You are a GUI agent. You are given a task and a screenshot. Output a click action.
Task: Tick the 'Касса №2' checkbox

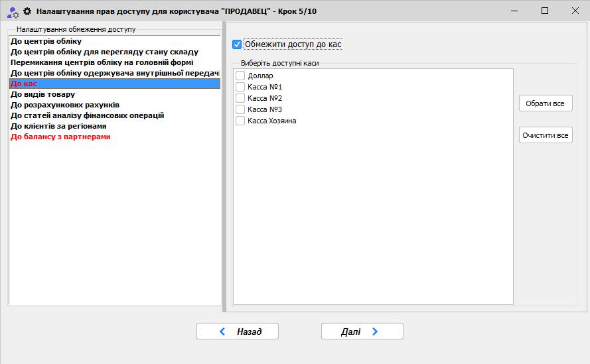(x=240, y=99)
